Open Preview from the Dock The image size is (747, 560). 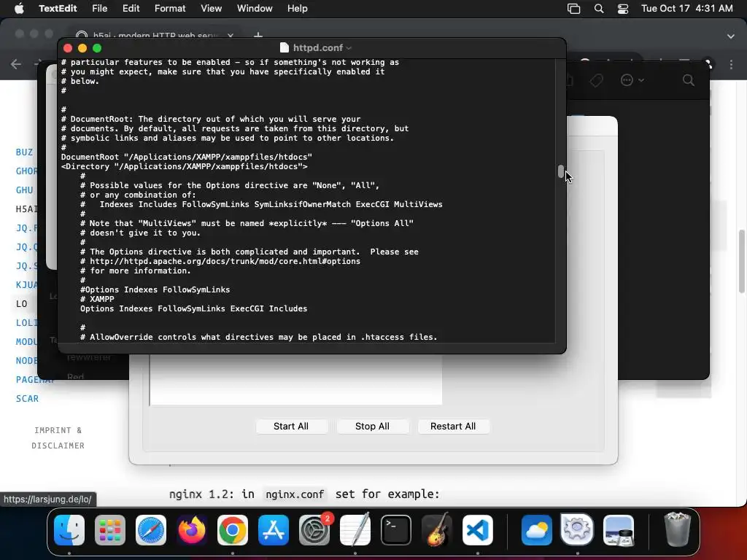tap(619, 530)
